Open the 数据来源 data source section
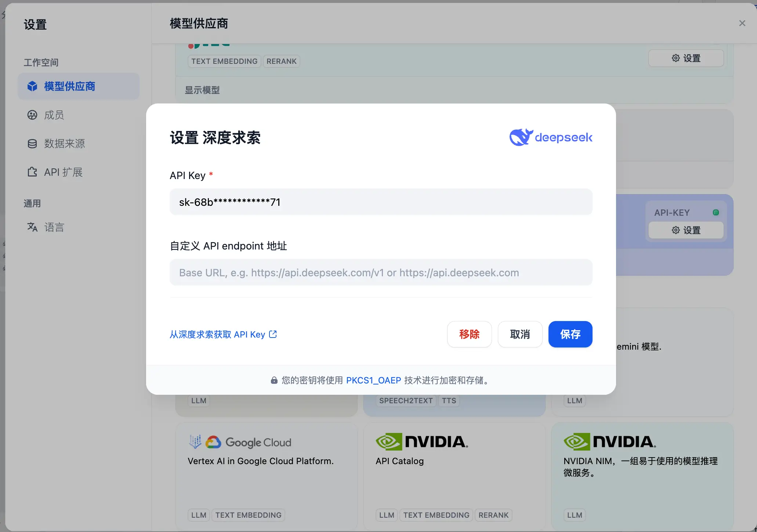757x532 pixels. click(x=79, y=143)
